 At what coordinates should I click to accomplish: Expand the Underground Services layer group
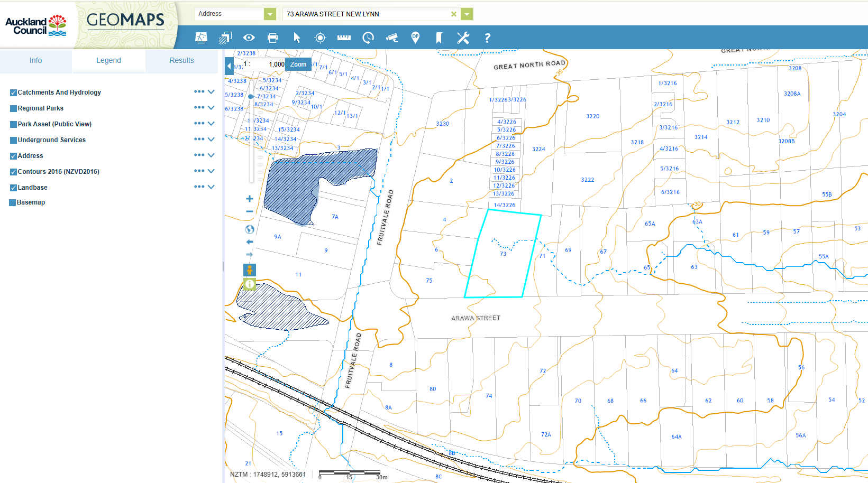click(211, 140)
